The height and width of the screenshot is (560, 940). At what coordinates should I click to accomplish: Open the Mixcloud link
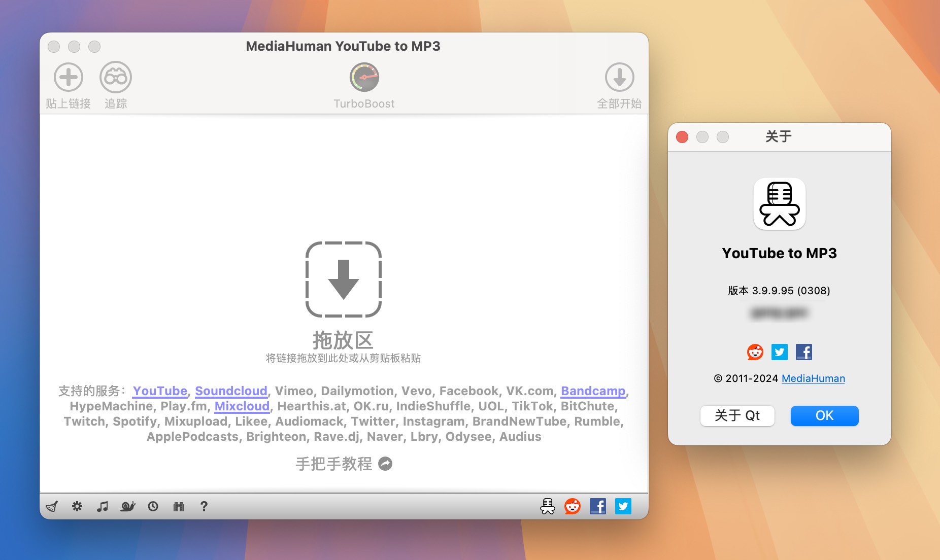pos(242,406)
